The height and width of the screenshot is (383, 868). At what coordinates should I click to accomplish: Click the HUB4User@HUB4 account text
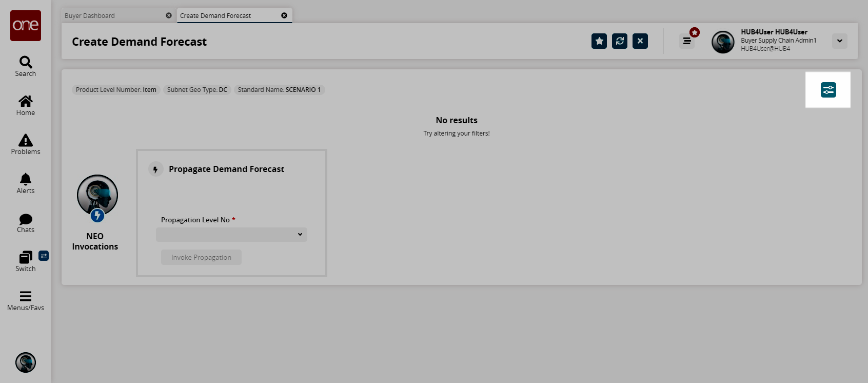pos(765,49)
